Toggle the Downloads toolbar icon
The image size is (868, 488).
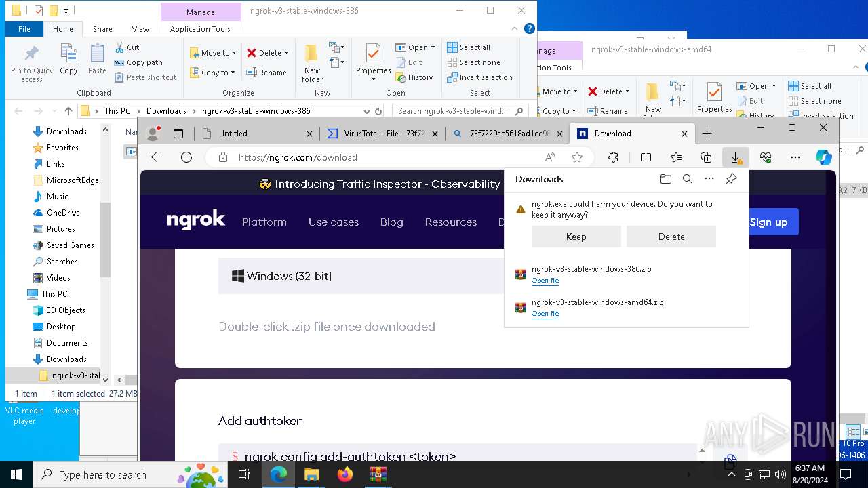736,157
